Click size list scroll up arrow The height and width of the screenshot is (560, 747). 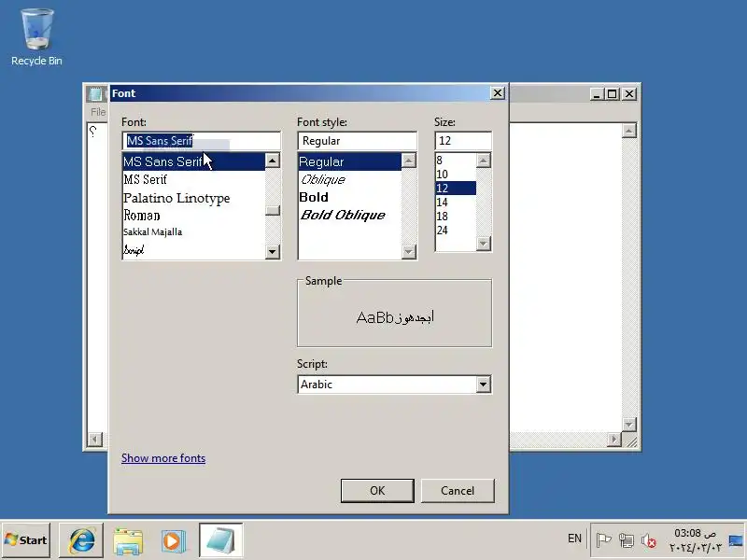[x=484, y=161]
